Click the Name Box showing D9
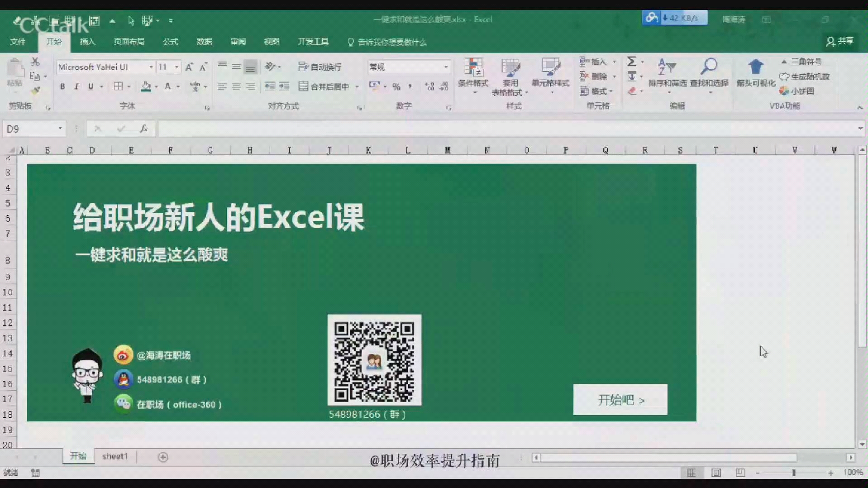 click(x=30, y=129)
